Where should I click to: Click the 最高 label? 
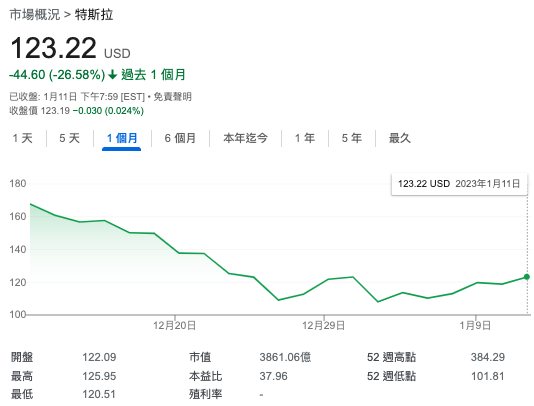pos(22,376)
